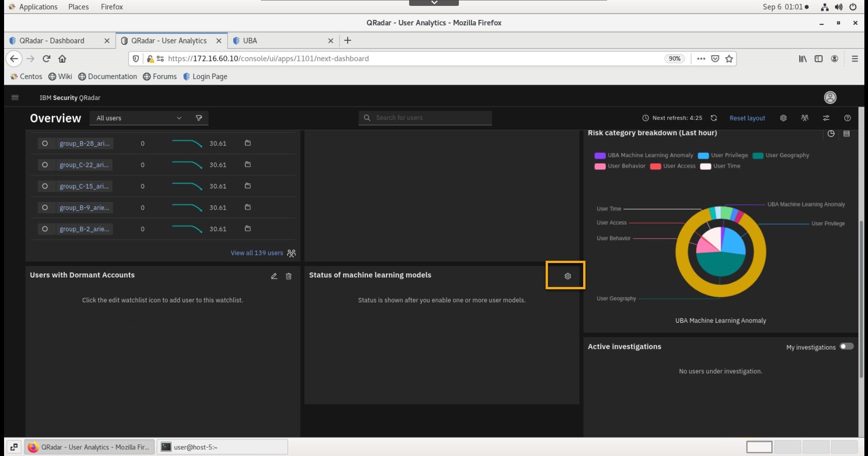Delete the Dormant Accounts watchlist trash icon

[289, 276]
